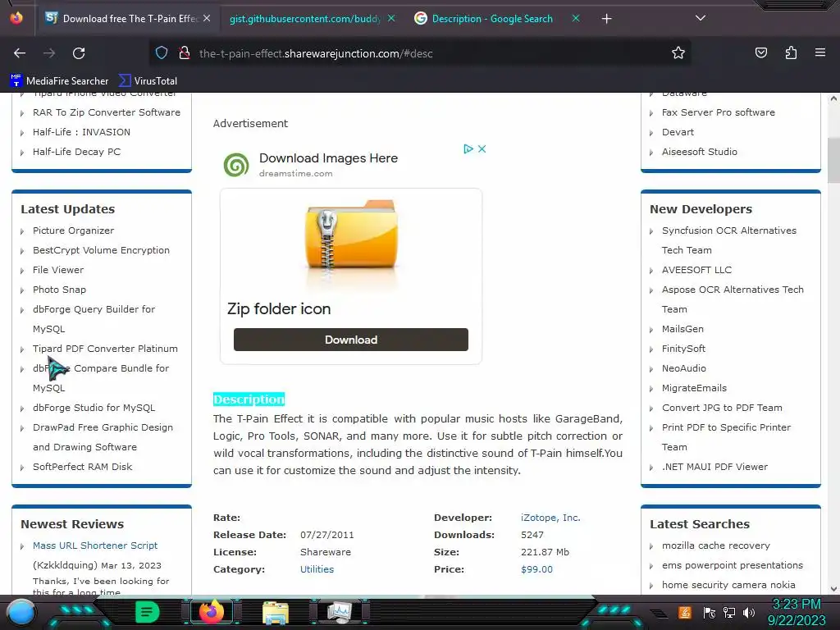Go back with the browser back arrow
840x630 pixels.
click(20, 53)
